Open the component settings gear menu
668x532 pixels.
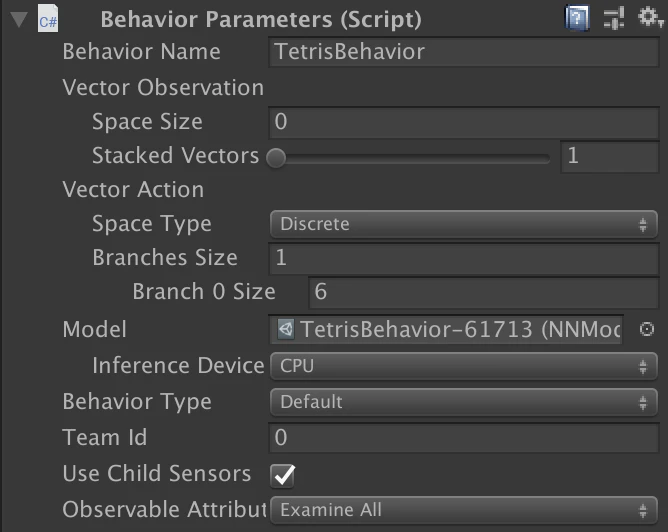pyautogui.click(x=648, y=18)
